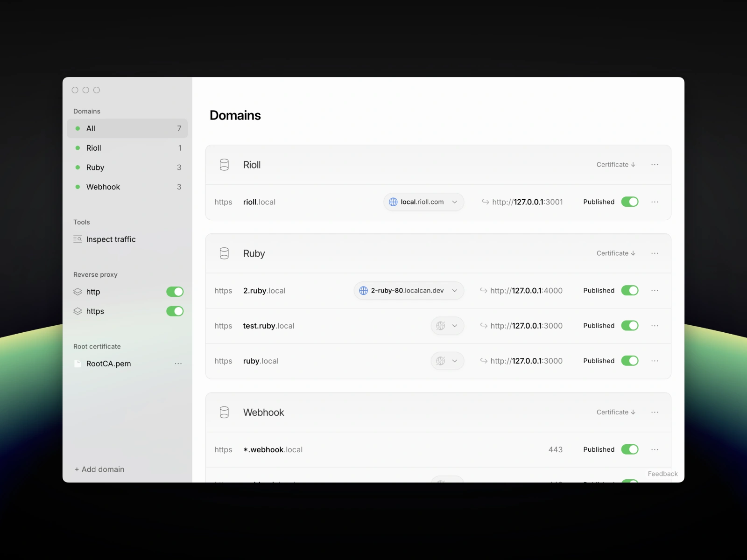Open the ellipsis menu for *.webhook.local row

click(x=655, y=449)
